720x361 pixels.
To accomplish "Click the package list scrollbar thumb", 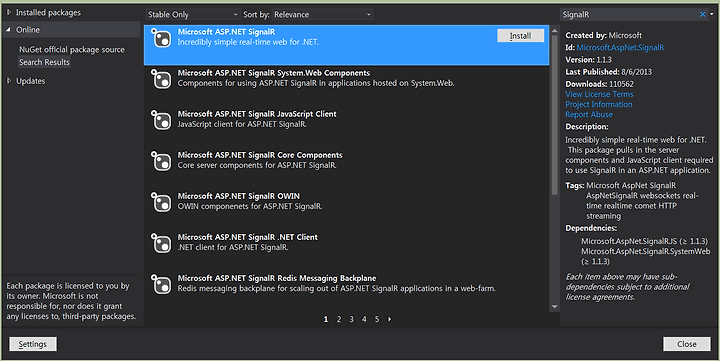I will tap(554, 115).
